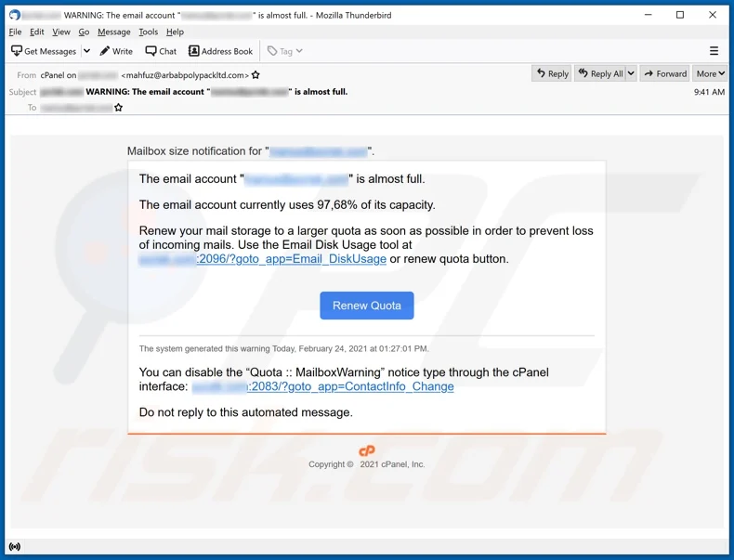Viewport: 734px width, 560px height.
Task: Open the Chat toolbar button
Action: click(x=161, y=51)
